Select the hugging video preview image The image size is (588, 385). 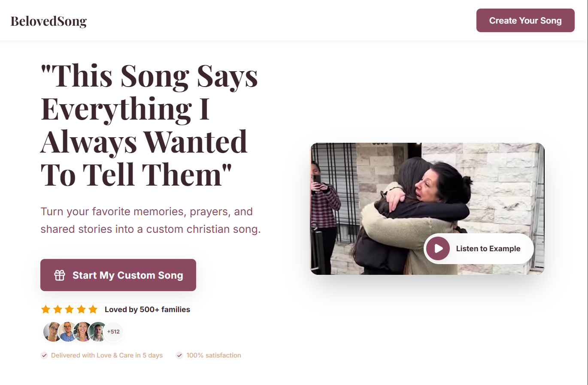[427, 193]
